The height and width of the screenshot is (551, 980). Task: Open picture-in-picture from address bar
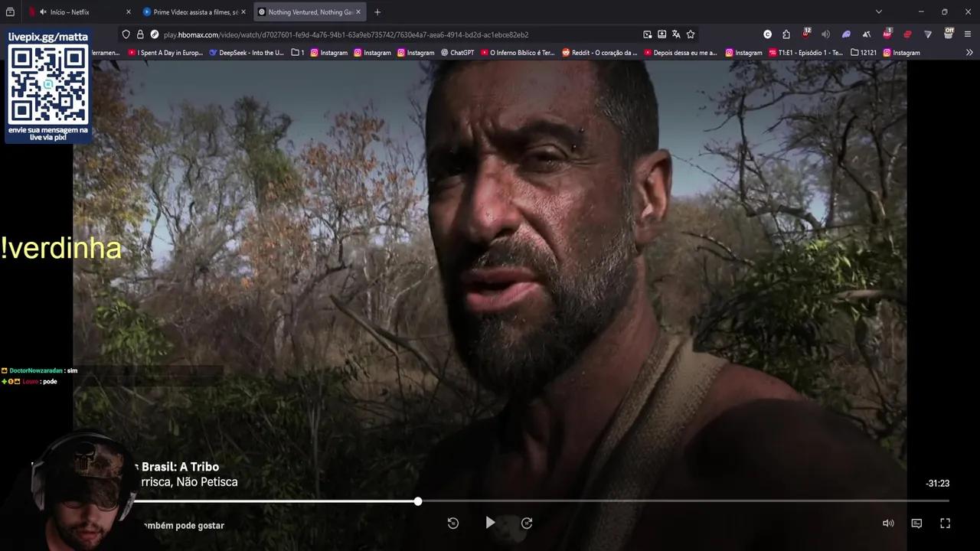648,34
